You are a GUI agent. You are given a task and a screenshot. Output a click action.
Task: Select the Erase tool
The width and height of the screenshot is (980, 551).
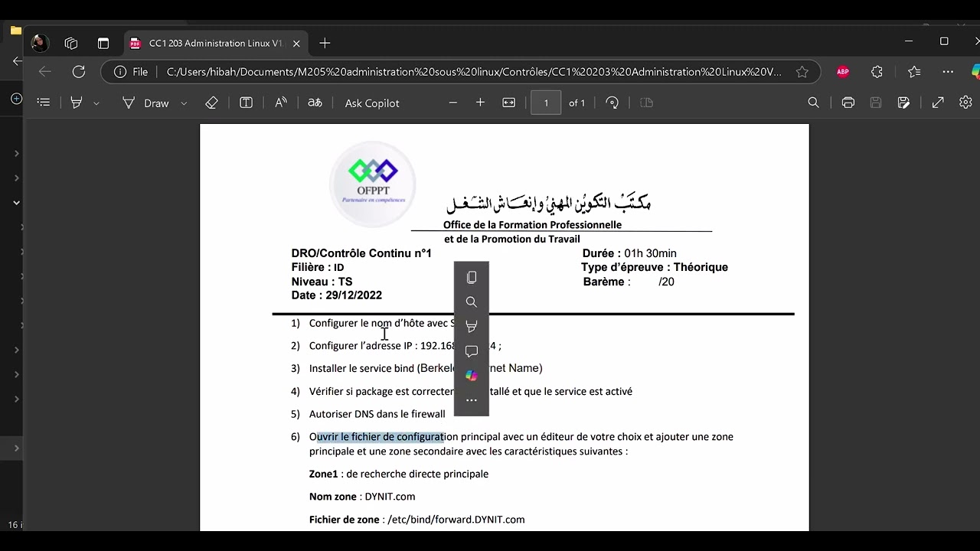[x=211, y=103]
